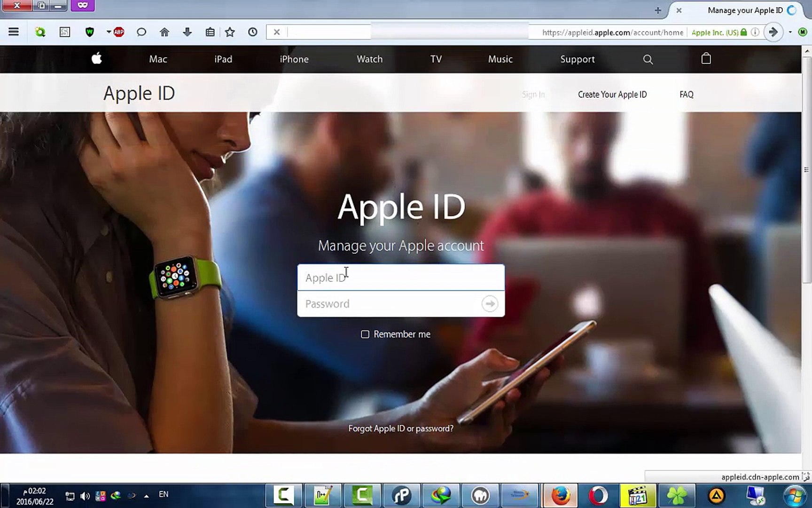Open the green clover taskbar icon
Image resolution: width=812 pixels, height=508 pixels.
(x=676, y=496)
